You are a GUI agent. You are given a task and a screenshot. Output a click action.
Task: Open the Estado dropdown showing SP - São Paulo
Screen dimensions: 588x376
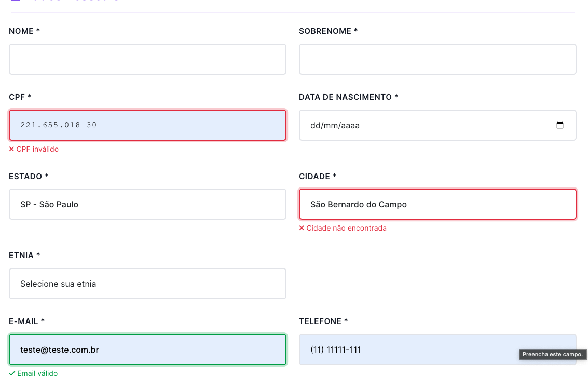pos(147,204)
